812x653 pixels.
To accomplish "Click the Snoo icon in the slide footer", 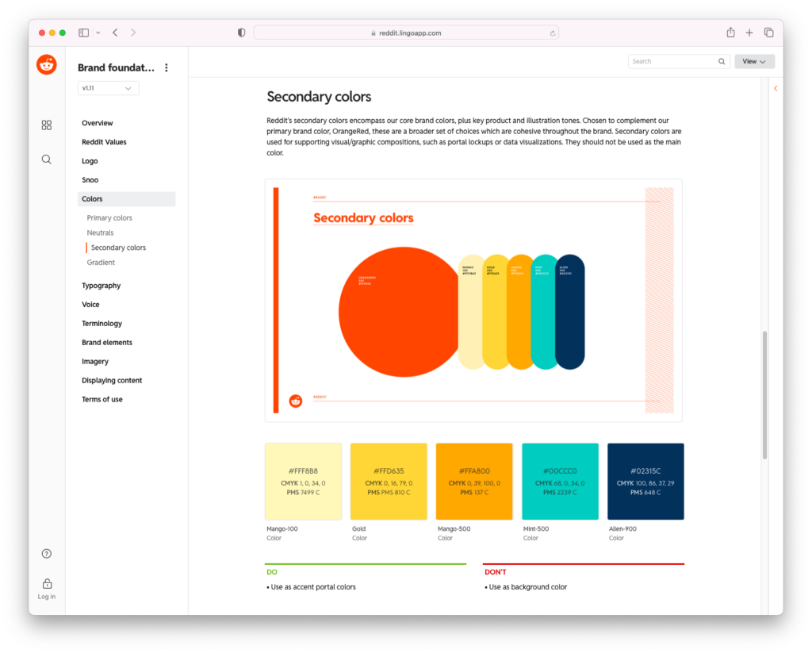I will pyautogui.click(x=296, y=401).
